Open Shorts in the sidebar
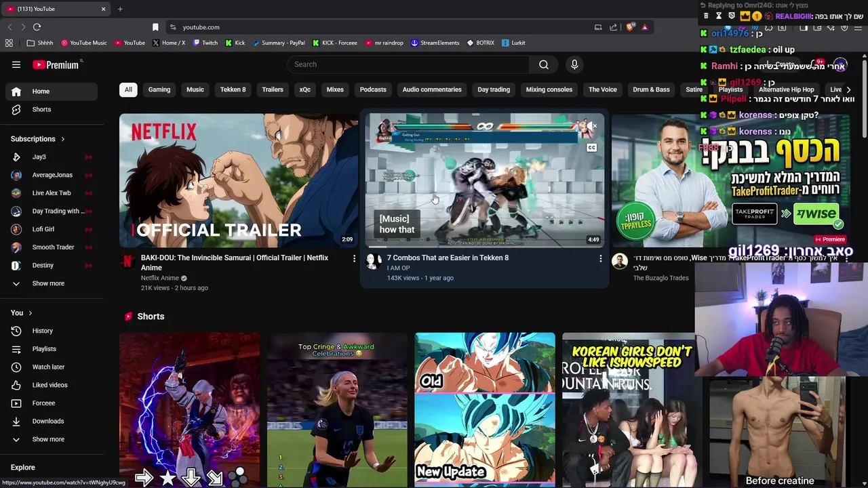The image size is (868, 488). coord(52,109)
